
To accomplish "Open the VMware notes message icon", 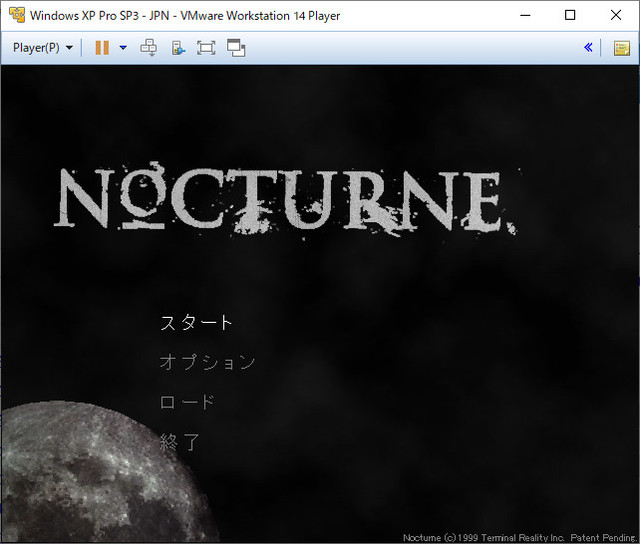I will pyautogui.click(x=622, y=48).
